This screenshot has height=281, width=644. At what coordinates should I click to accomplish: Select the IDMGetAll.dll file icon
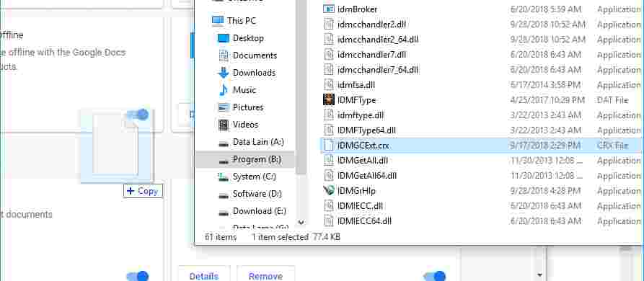329,161
